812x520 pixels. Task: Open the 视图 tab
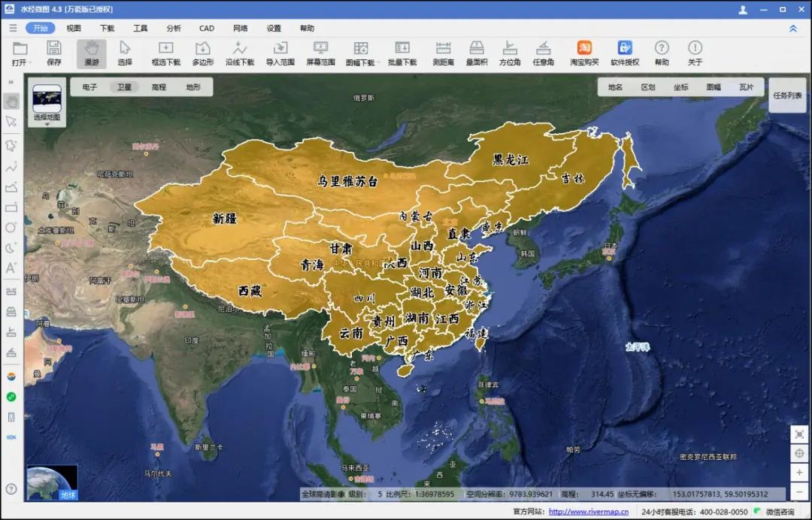click(74, 28)
